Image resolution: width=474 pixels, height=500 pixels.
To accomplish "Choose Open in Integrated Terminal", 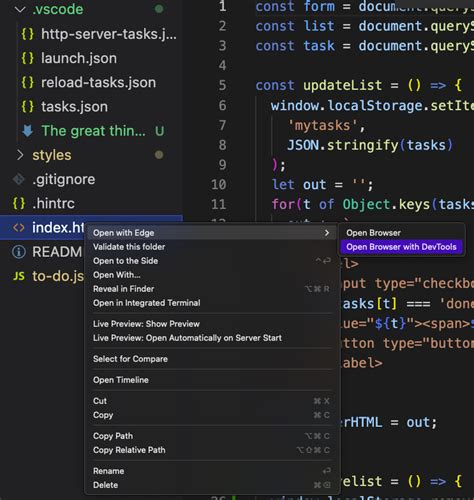I will 212,303.
